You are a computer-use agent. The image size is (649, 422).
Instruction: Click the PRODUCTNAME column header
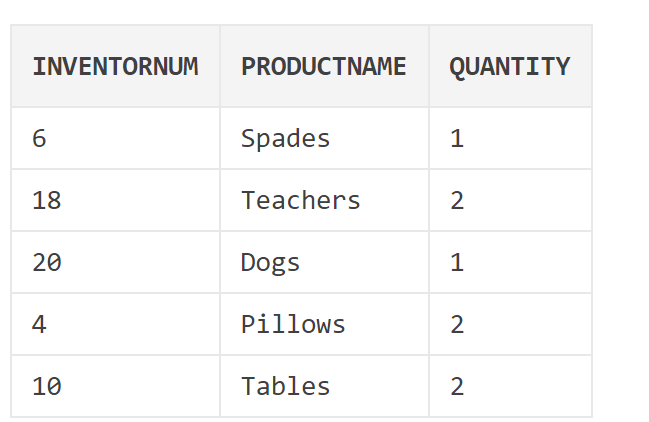(x=324, y=66)
